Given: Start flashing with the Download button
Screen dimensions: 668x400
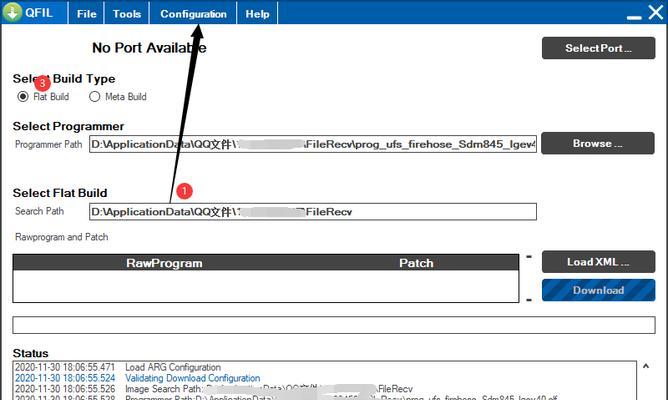Looking at the screenshot, I should click(x=598, y=290).
